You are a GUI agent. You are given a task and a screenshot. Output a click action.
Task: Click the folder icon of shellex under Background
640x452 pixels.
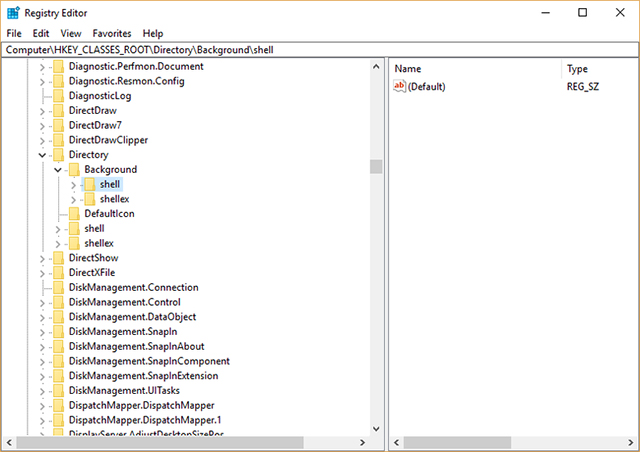(90, 199)
